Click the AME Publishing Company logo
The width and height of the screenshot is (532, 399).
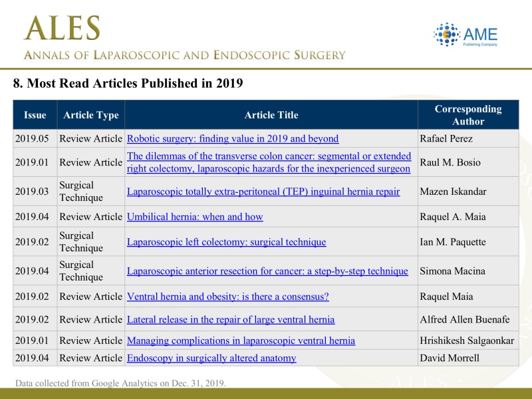point(465,35)
